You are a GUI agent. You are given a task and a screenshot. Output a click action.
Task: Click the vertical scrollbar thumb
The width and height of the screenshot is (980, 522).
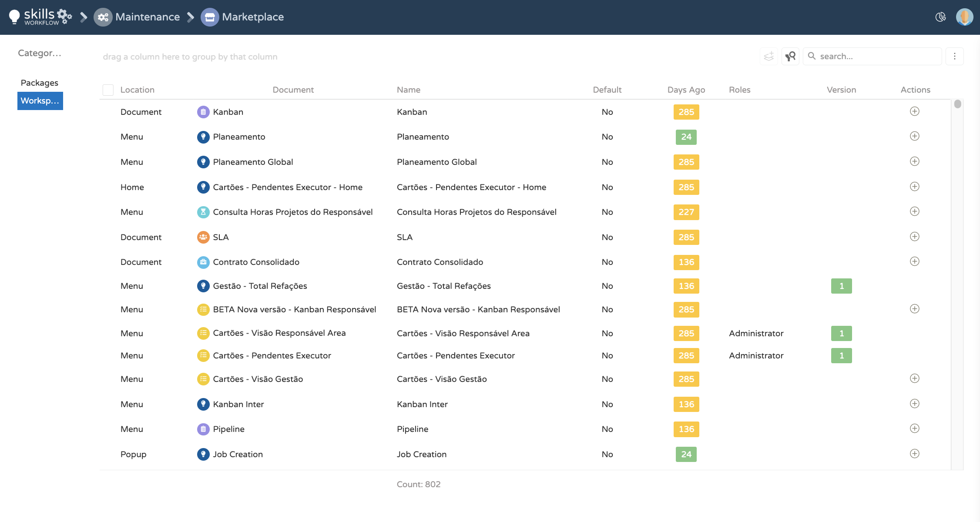click(x=957, y=104)
